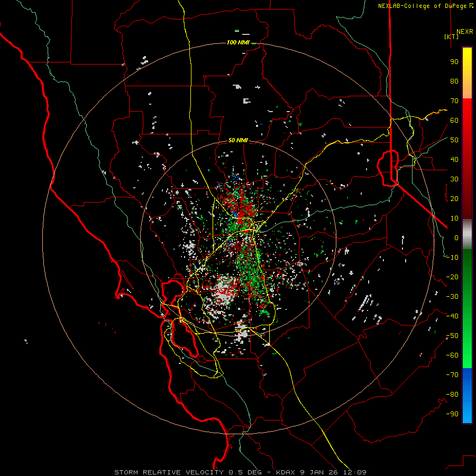Click the Storm Relative Velocity caption text
Image resolution: width=476 pixels, height=476 pixels.
point(169,472)
